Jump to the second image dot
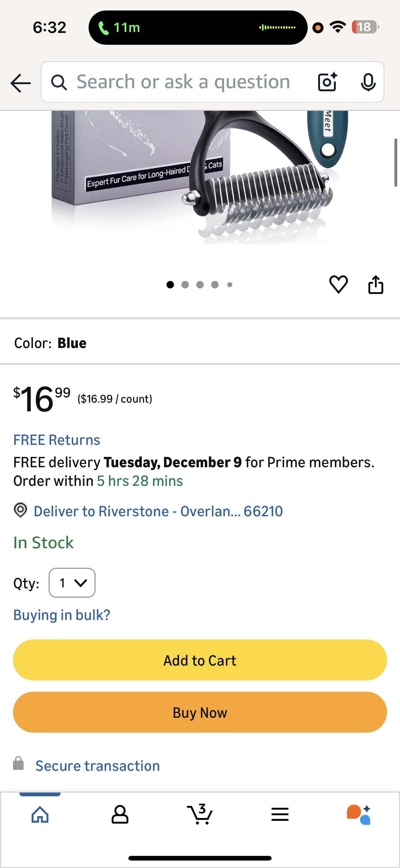Screen dimensions: 400x868 click(185, 285)
